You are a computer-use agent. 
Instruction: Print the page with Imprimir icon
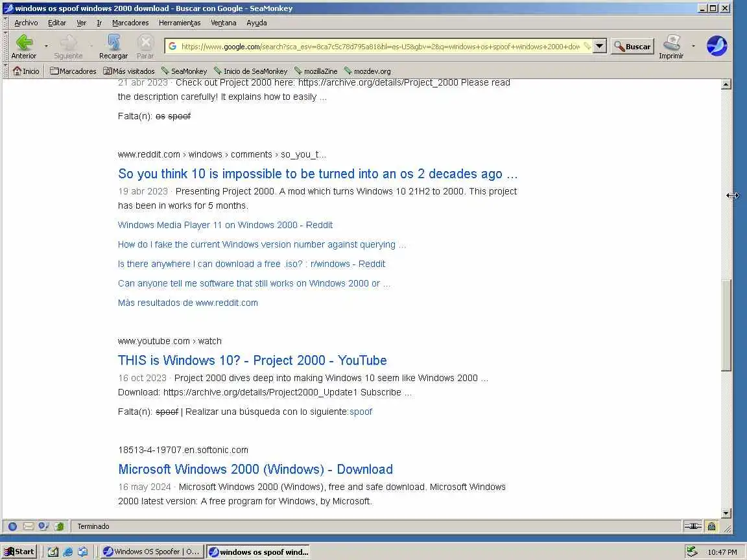[x=671, y=47]
